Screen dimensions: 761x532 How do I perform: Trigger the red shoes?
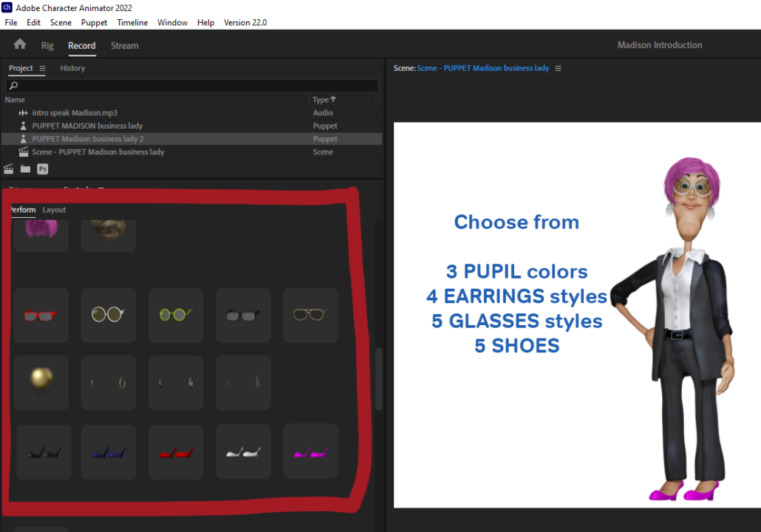click(176, 452)
